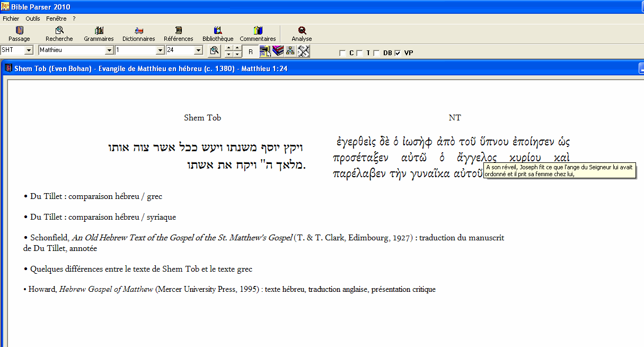
Task: Click the Greek word προσέταξεν in the NT text
Action: [x=360, y=158]
